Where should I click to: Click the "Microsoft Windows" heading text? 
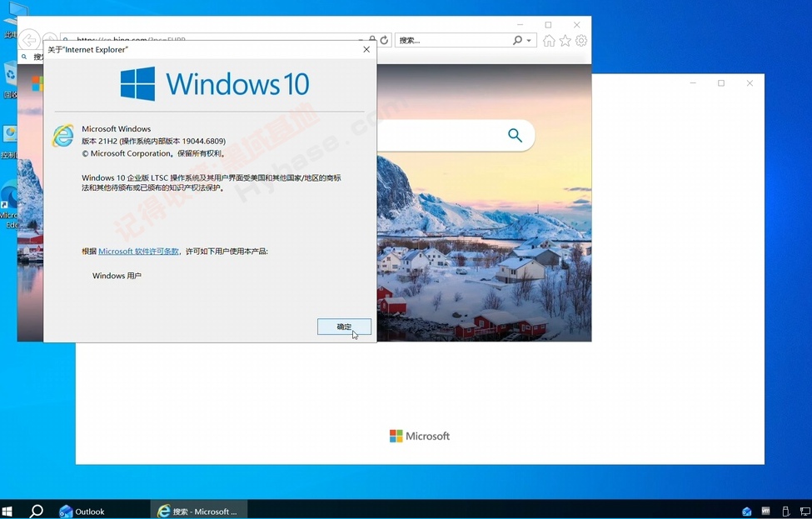[117, 129]
